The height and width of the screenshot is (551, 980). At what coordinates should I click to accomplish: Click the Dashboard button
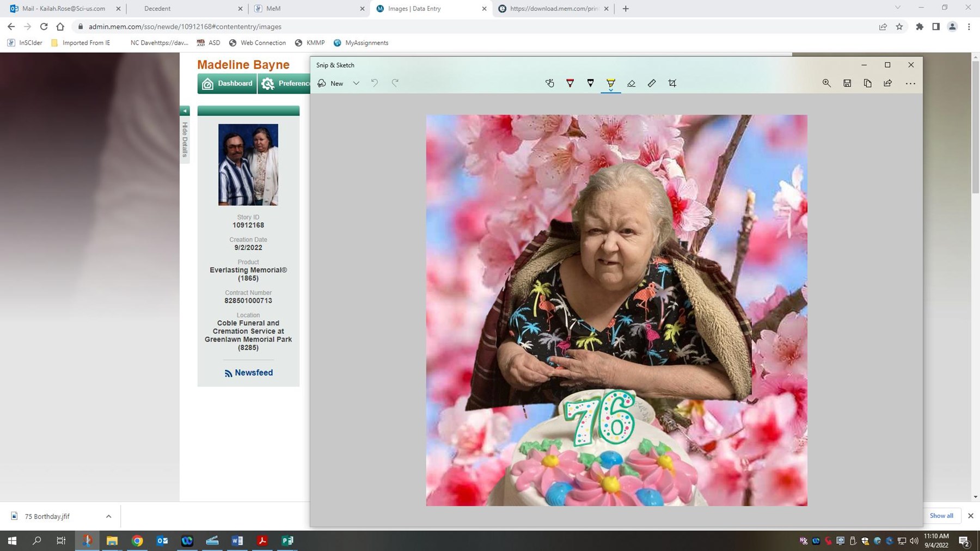(228, 84)
